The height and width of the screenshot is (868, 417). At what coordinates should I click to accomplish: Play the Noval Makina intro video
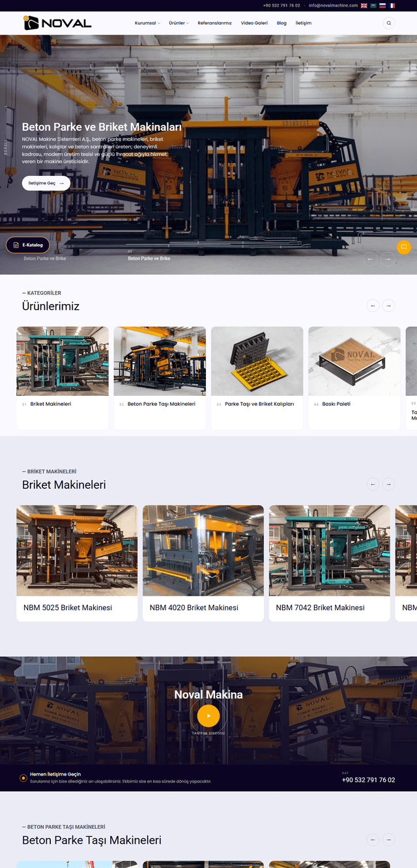[x=208, y=716]
